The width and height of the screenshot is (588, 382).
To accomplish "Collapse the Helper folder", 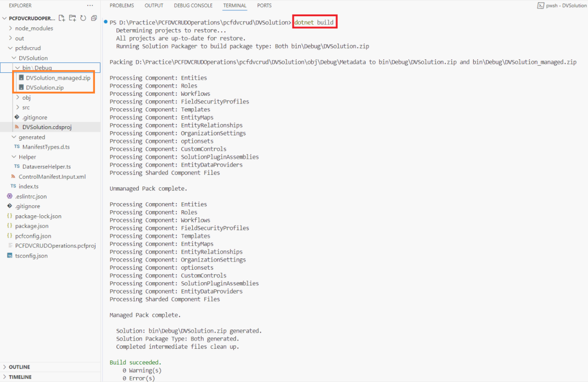I will point(27,157).
